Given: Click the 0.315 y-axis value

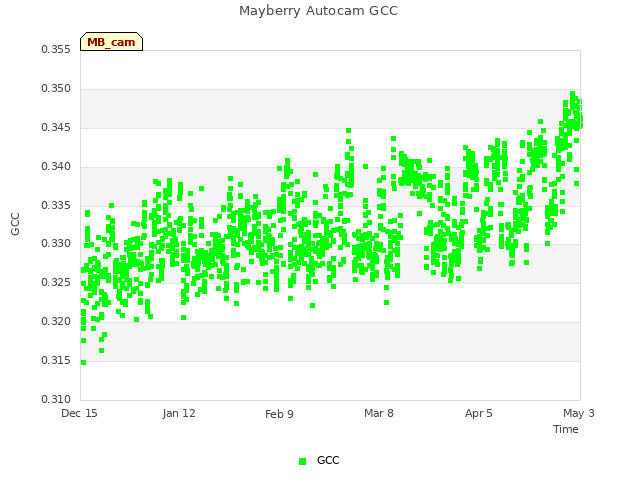Looking at the screenshot, I should point(56,360).
